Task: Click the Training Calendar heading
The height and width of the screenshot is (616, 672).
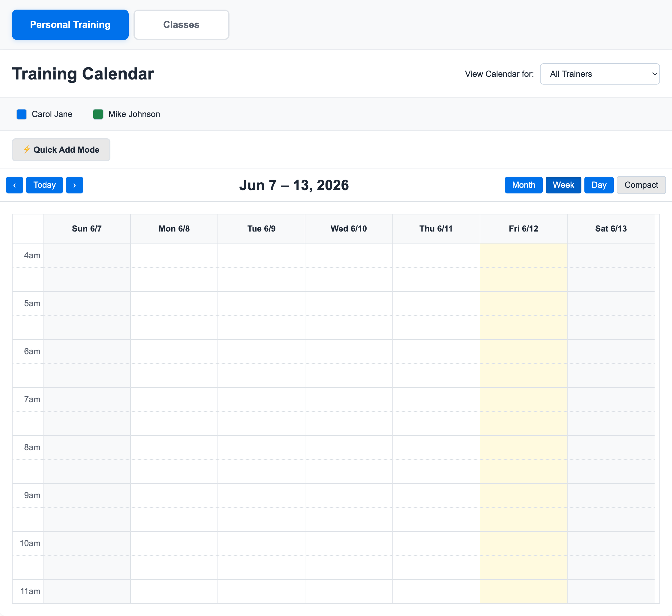Action: [x=83, y=74]
